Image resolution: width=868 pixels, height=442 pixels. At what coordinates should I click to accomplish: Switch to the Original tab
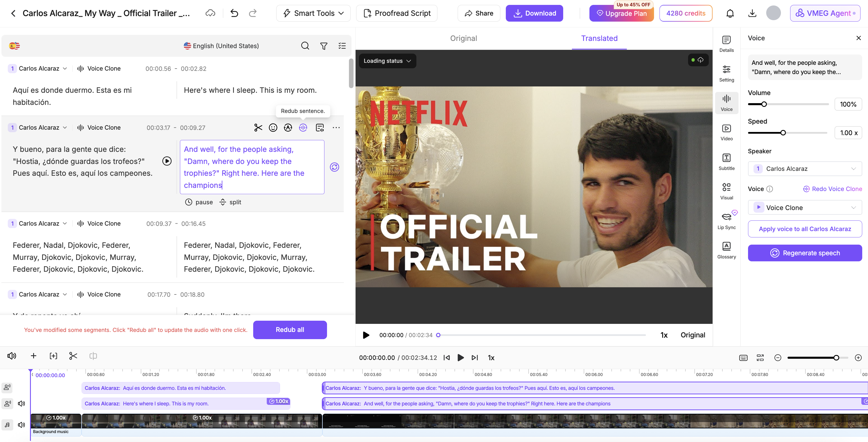tap(463, 38)
